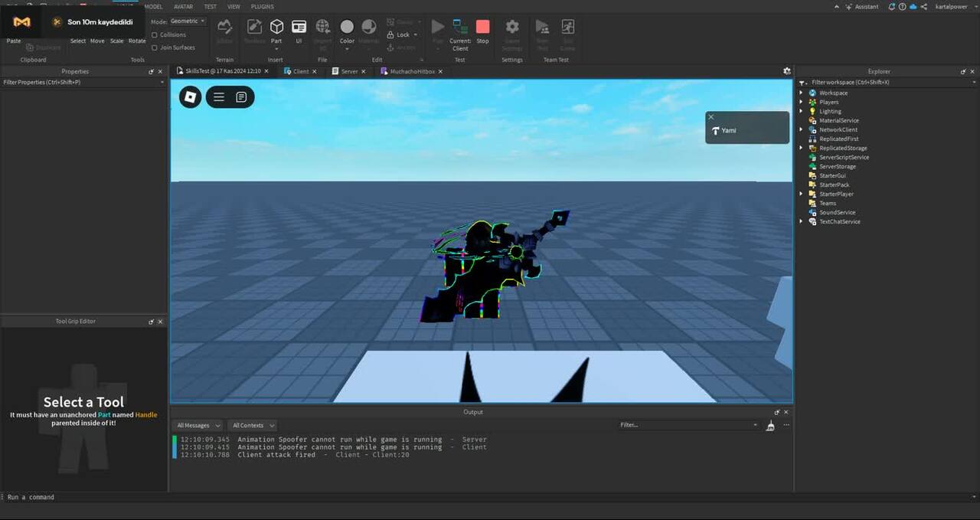
Task: Click the Current Client view switcher
Action: click(x=460, y=34)
